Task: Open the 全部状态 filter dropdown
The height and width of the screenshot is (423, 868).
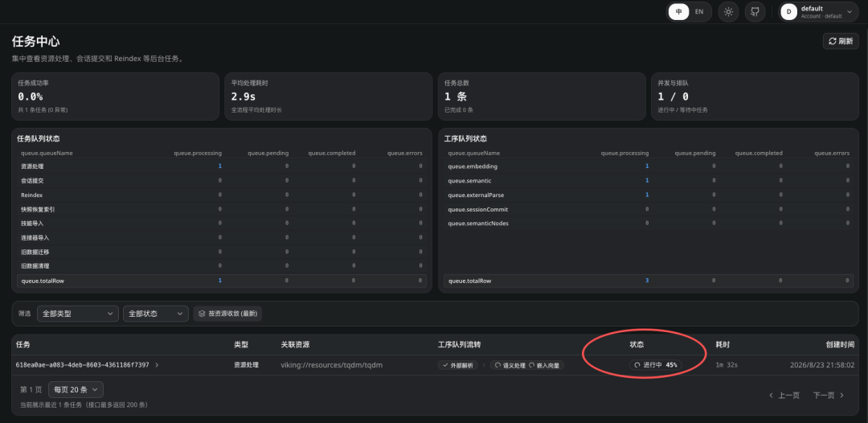Action: [x=156, y=314]
